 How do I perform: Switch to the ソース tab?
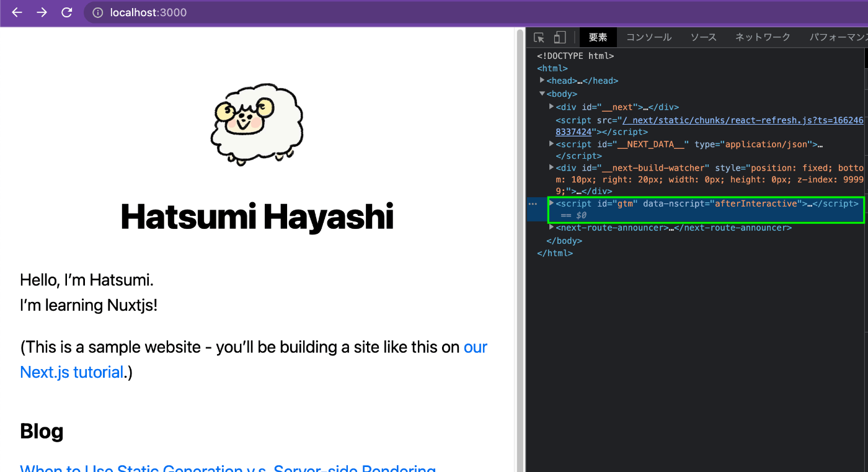[703, 37]
